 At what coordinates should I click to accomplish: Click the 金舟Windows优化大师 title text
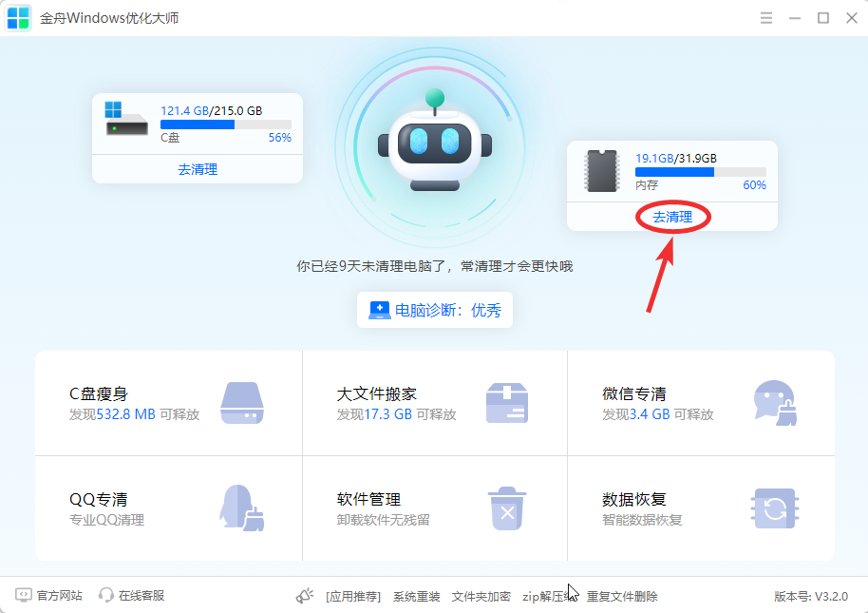(109, 18)
